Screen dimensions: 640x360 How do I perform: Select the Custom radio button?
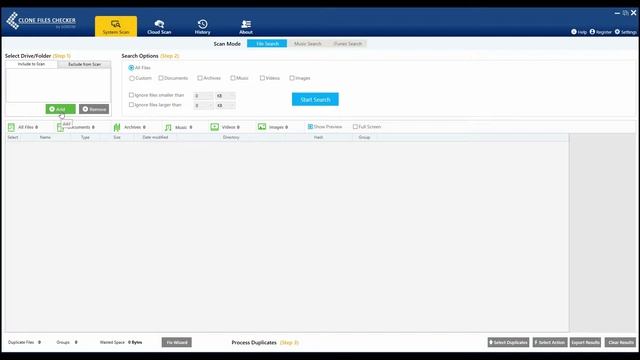(132, 78)
